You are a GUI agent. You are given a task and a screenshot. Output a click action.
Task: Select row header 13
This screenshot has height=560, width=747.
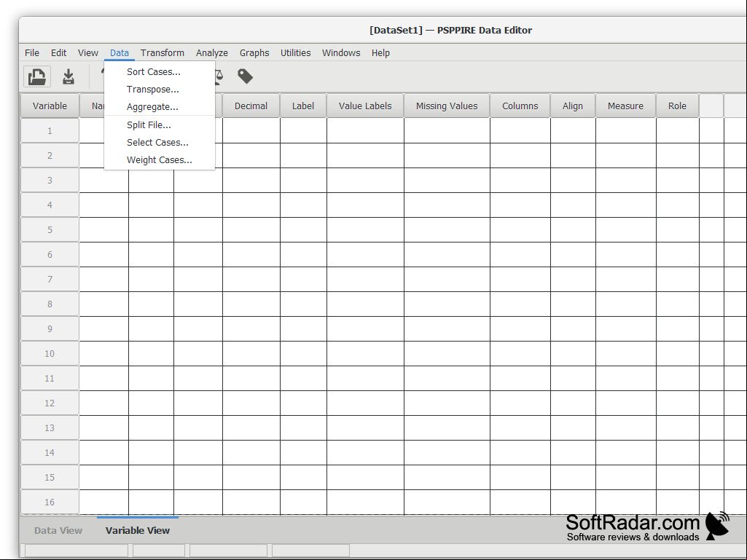tap(50, 427)
